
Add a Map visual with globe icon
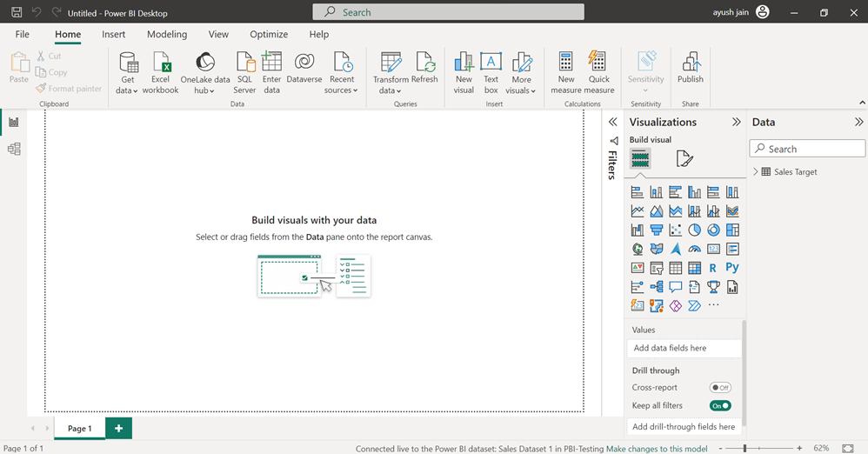click(x=638, y=249)
